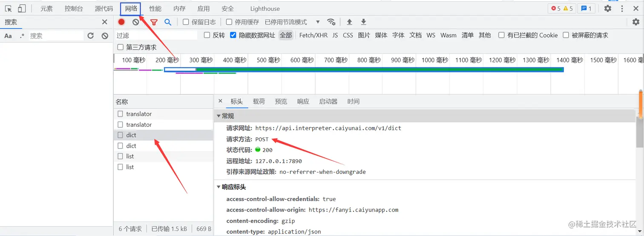
Task: Refresh the search results icon
Action: 91,36
